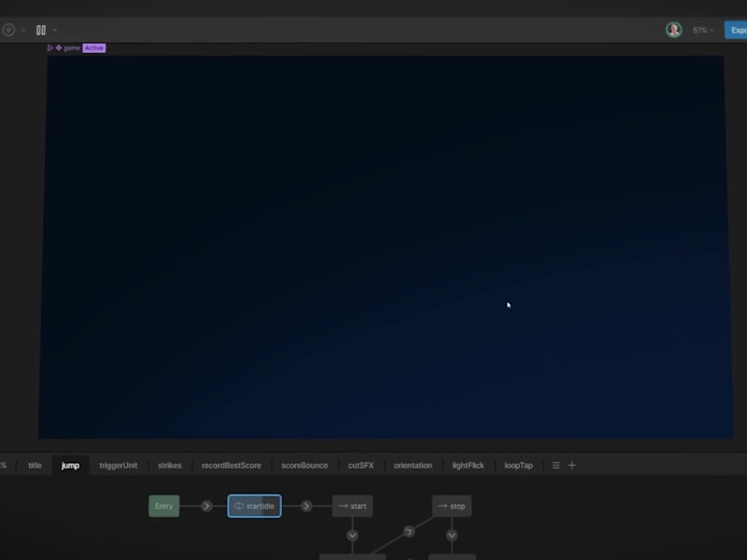747x560 pixels.
Task: Click transition arrow below stop node
Action: pos(452,535)
